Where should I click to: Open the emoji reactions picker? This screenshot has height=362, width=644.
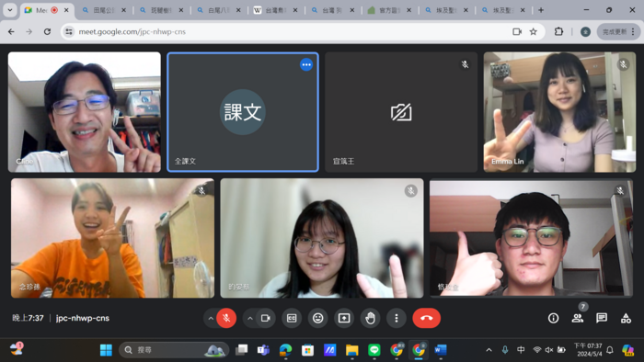pos(318,318)
